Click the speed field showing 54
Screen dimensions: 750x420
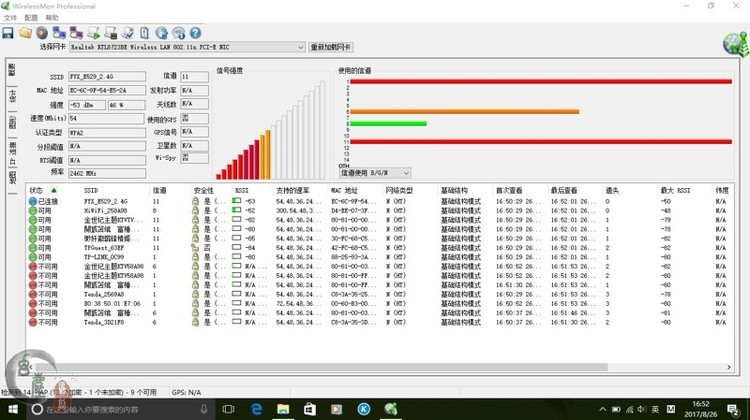point(106,118)
